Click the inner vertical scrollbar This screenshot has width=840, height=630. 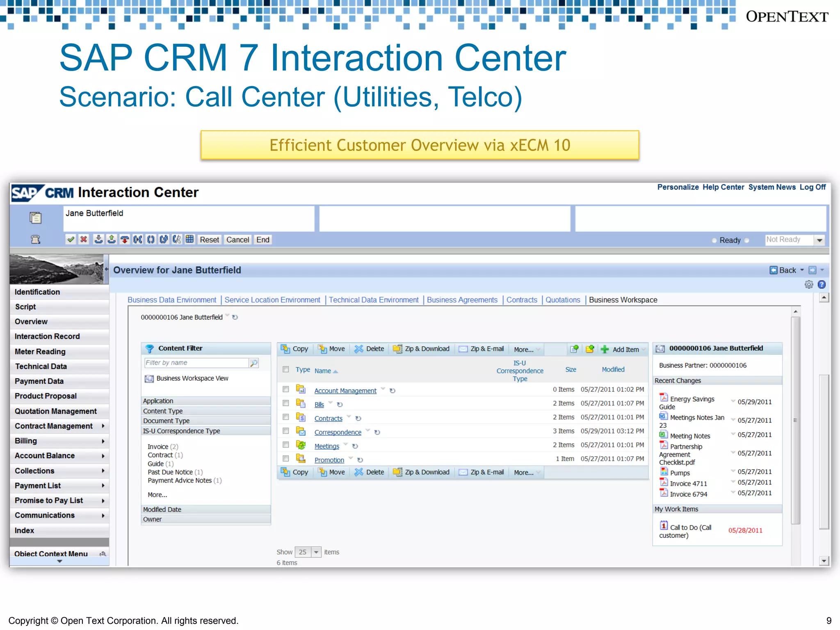coord(796,420)
